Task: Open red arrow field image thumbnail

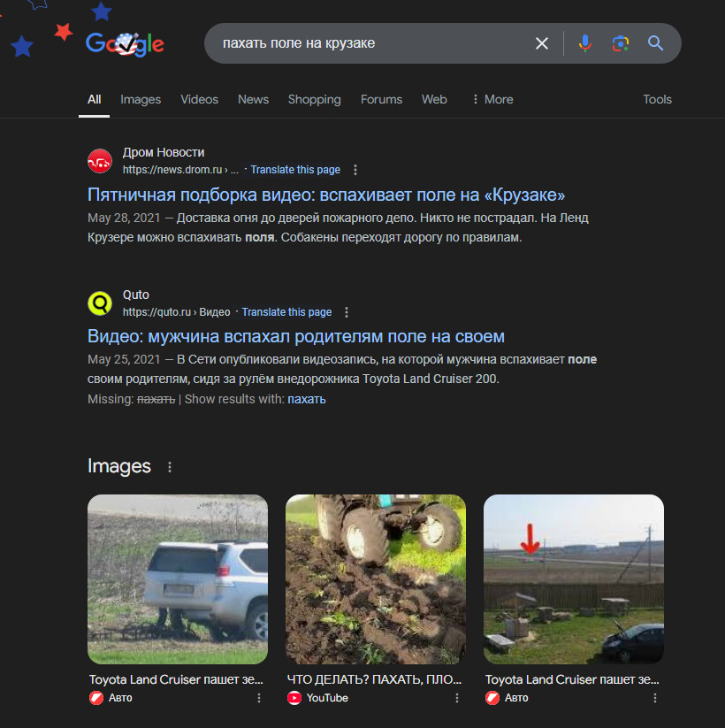Action: click(x=574, y=579)
